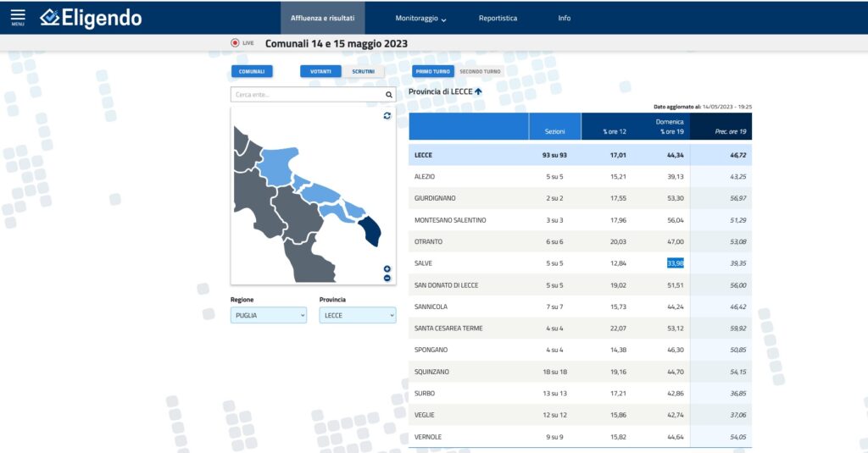Open the OTRANTO row in the table
The width and height of the screenshot is (868, 453).
[x=429, y=242]
